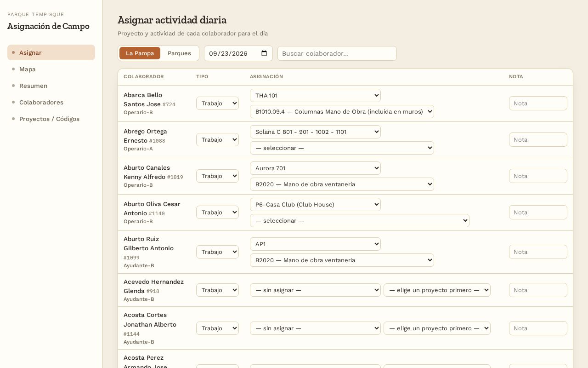The width and height of the screenshot is (588, 368).
Task: Switch to the Parques segment
Action: click(179, 53)
